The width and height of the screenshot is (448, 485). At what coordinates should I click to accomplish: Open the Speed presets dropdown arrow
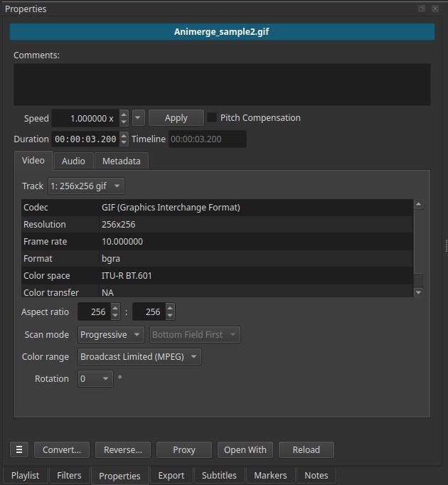pyautogui.click(x=139, y=118)
